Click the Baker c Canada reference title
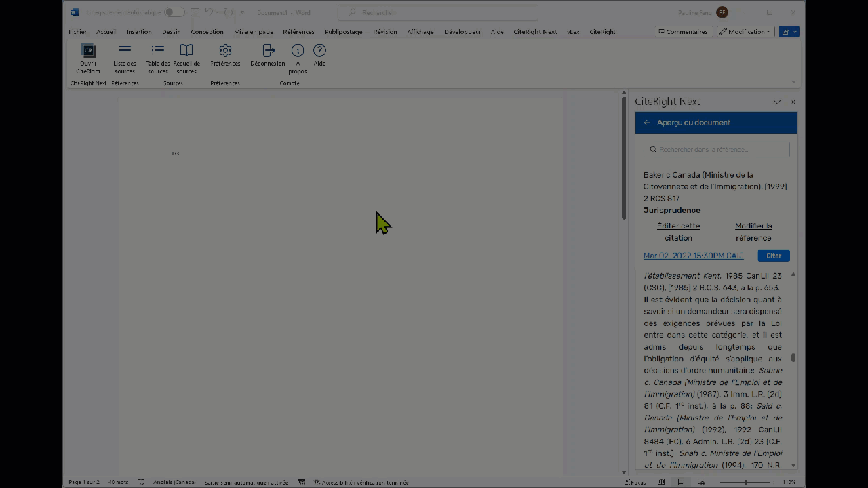 click(x=715, y=186)
